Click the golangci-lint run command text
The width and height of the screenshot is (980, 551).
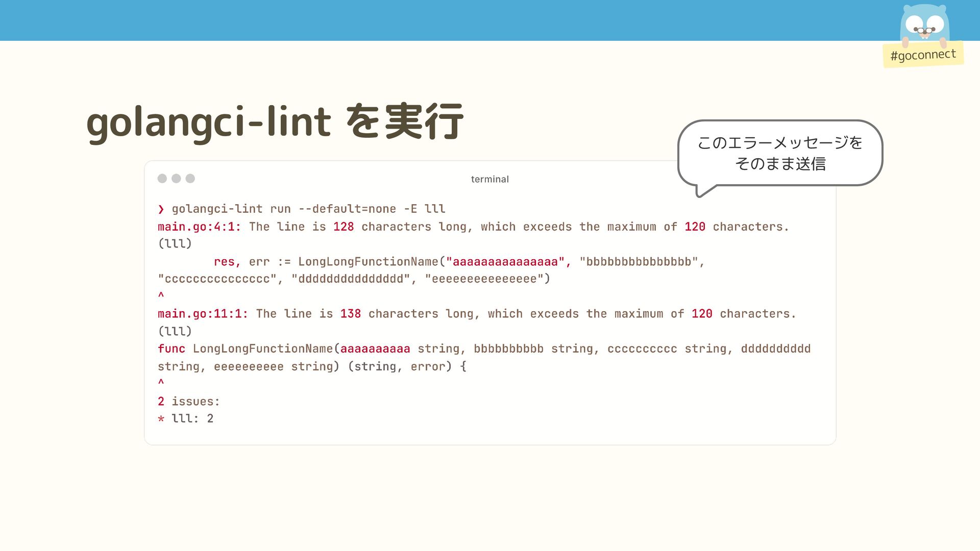click(308, 209)
